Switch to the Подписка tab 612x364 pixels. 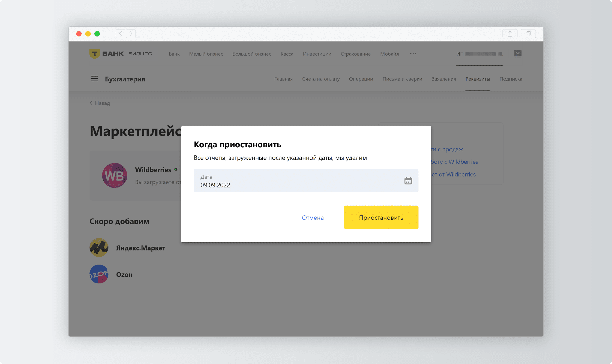pyautogui.click(x=511, y=79)
